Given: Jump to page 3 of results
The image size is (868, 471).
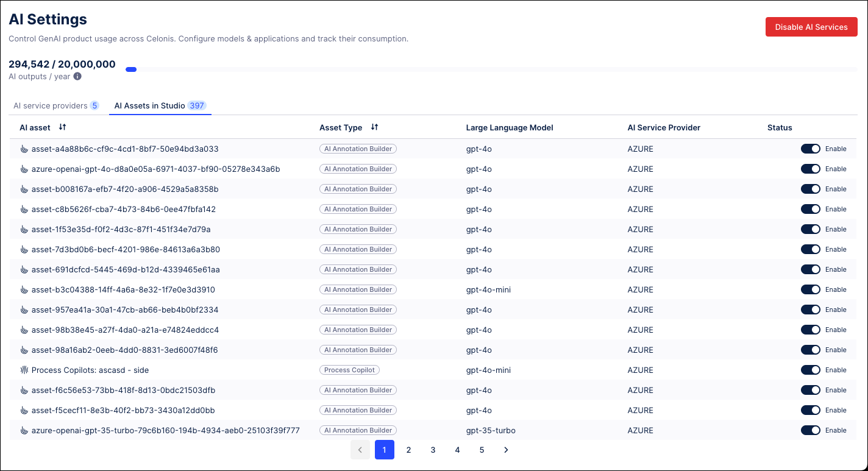Looking at the screenshot, I should (433, 450).
